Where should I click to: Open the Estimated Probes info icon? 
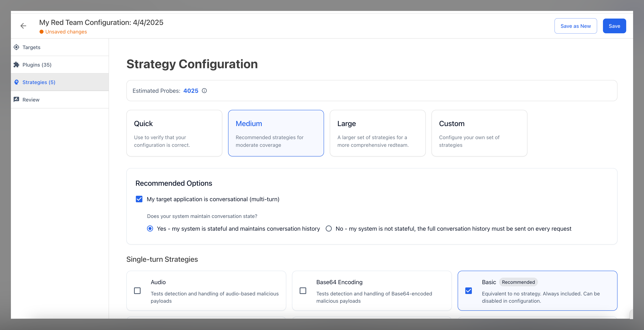click(x=204, y=91)
